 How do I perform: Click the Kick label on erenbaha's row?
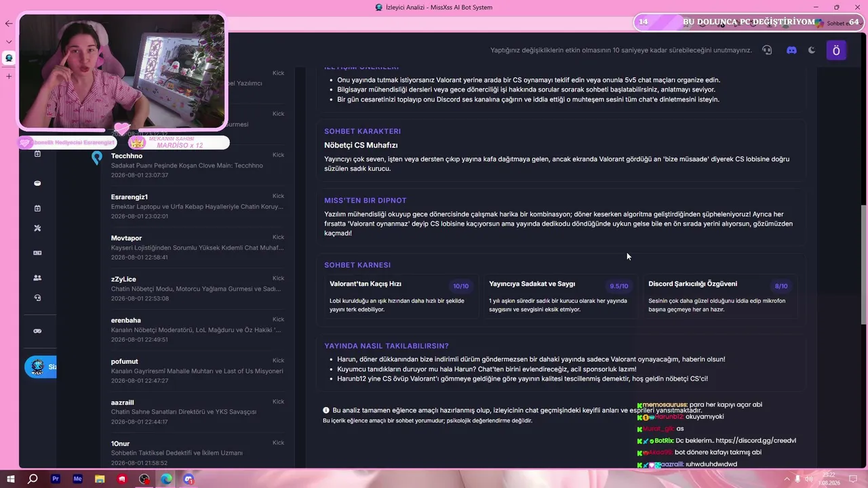pos(278,319)
